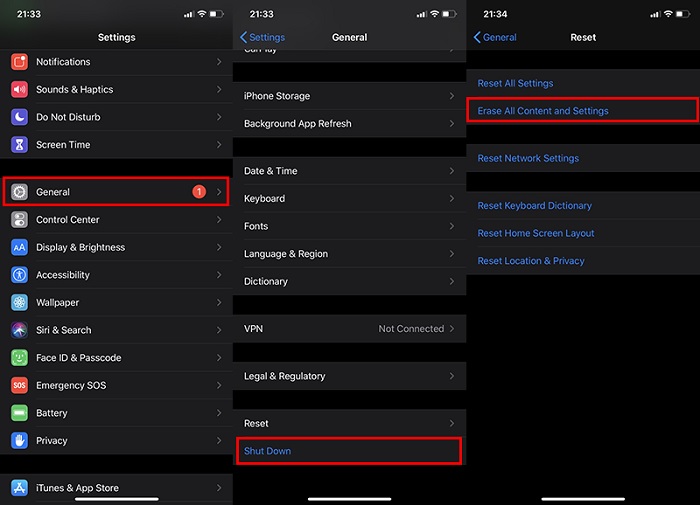Tap the blue Privacy hand icon

coord(19,440)
